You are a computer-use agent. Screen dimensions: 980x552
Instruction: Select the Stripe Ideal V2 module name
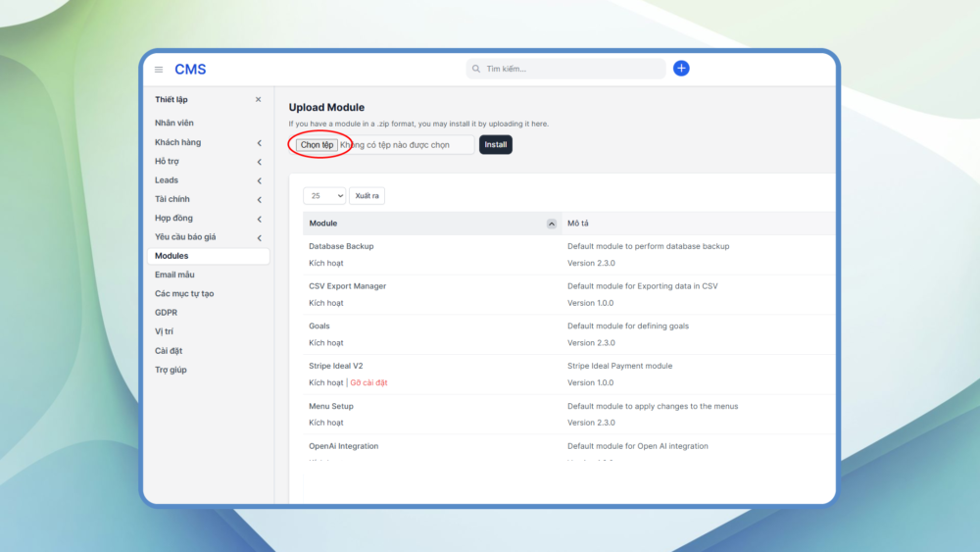click(335, 366)
